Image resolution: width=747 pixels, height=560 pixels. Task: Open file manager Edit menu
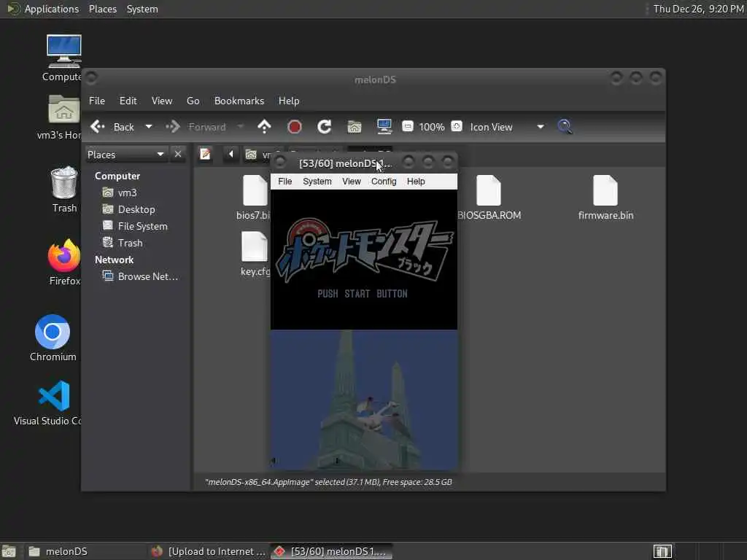[x=128, y=101]
